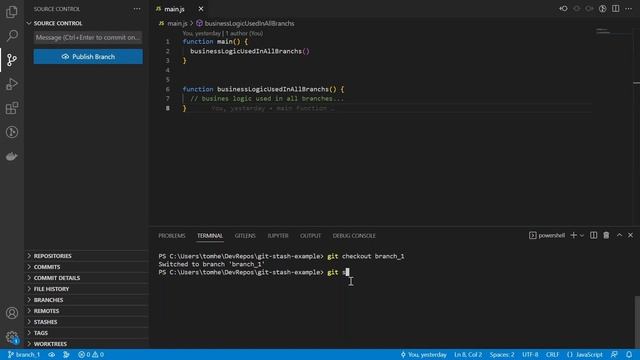Image resolution: width=640 pixels, height=360 pixels.
Task: Expand the REPOSITORIES section
Action: (x=87, y=256)
